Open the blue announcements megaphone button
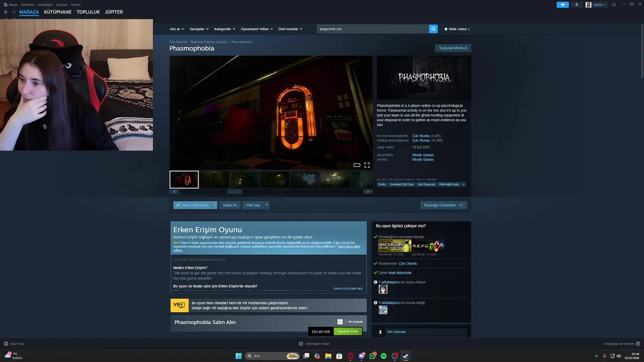644x362 pixels. tap(562, 5)
